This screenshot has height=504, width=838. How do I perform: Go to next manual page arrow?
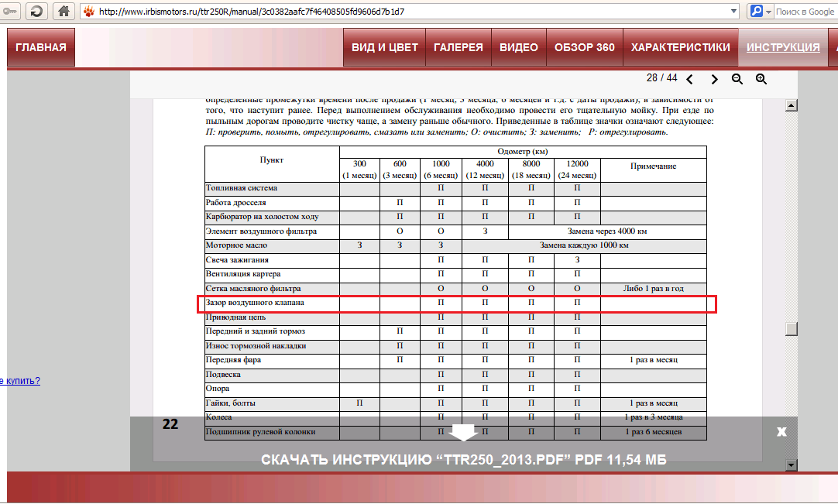click(714, 79)
